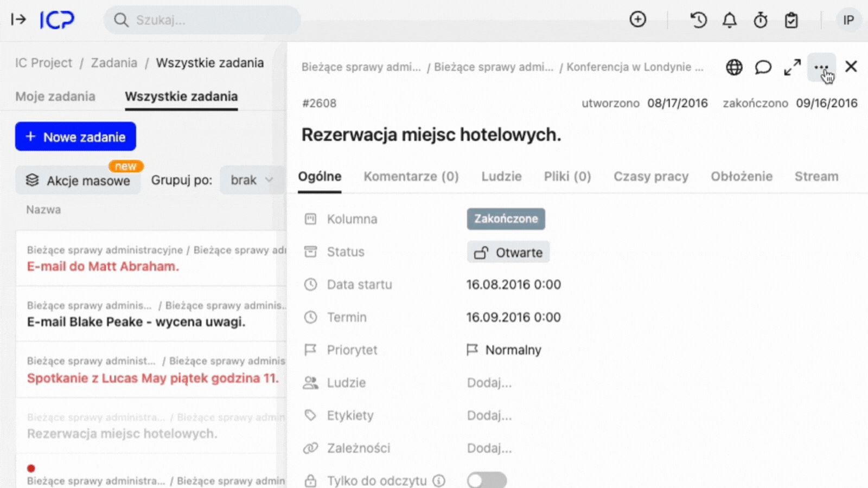Expand the task to fullscreen view
868x488 pixels.
pyautogui.click(x=792, y=67)
